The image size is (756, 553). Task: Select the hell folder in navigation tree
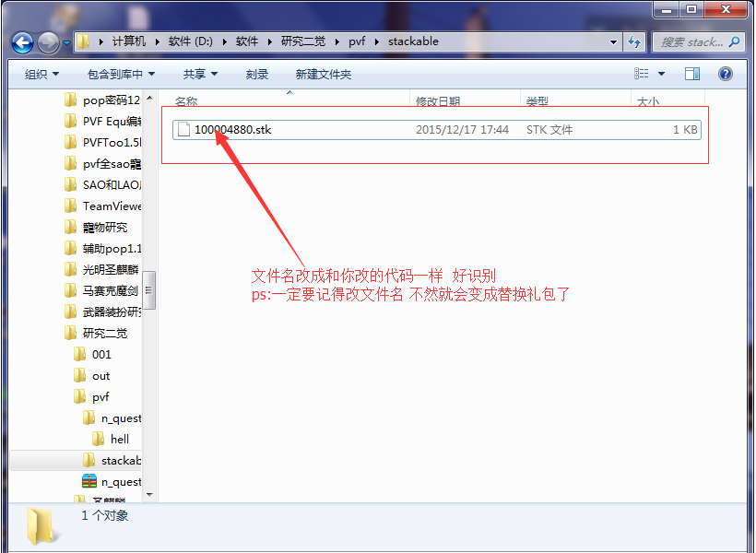tap(119, 439)
